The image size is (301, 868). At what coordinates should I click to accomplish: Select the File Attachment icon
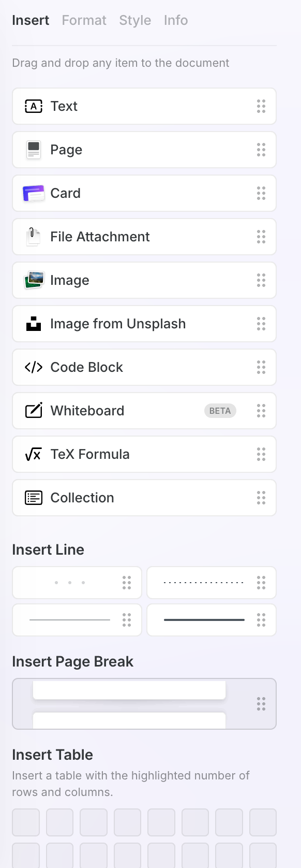(33, 237)
